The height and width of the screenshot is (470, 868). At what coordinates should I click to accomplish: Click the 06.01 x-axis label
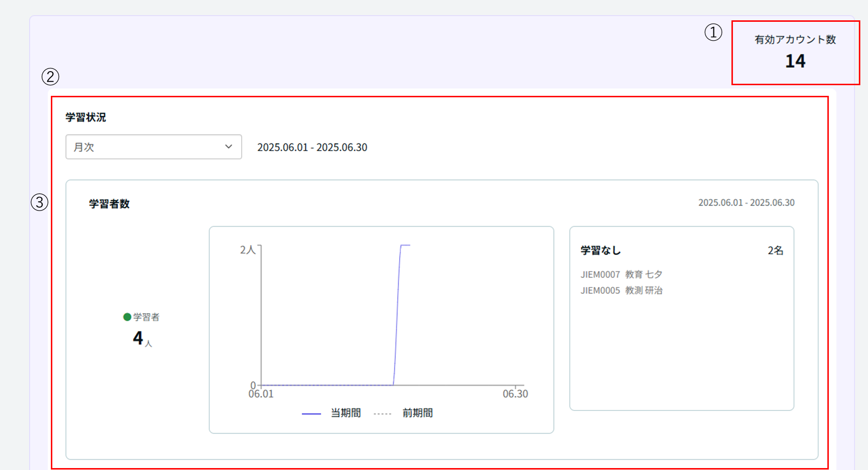(x=261, y=394)
